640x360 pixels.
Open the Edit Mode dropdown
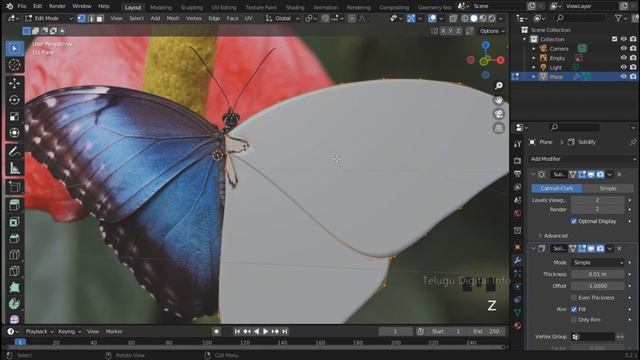(x=49, y=18)
